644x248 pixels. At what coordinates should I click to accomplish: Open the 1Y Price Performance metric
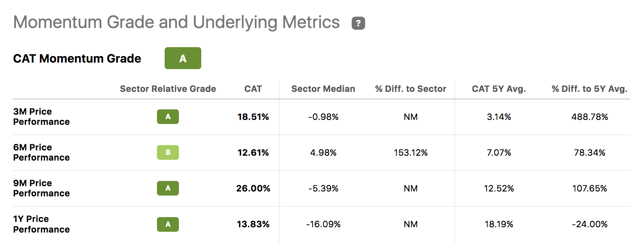[41, 224]
